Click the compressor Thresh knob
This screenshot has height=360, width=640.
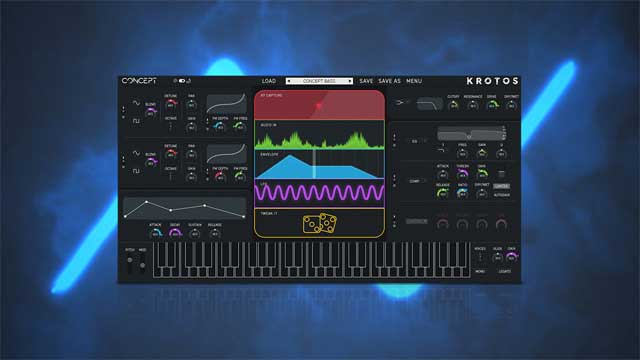tap(462, 174)
